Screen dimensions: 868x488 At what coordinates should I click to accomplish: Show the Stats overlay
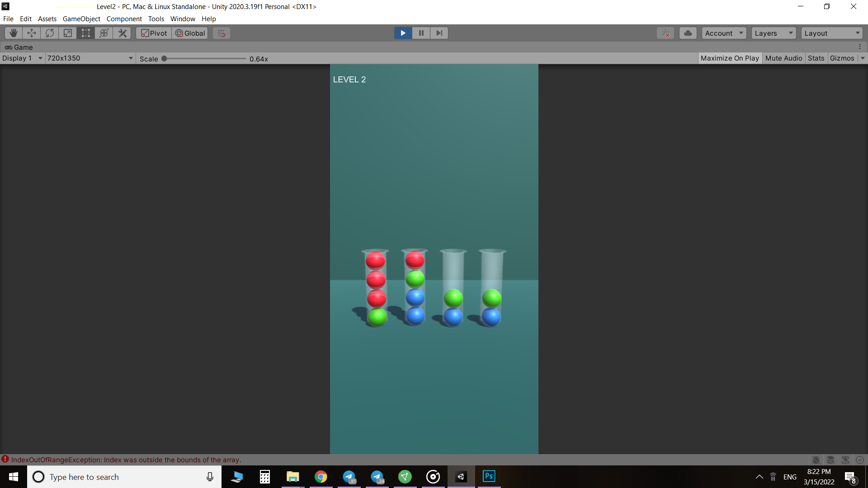pyautogui.click(x=816, y=58)
